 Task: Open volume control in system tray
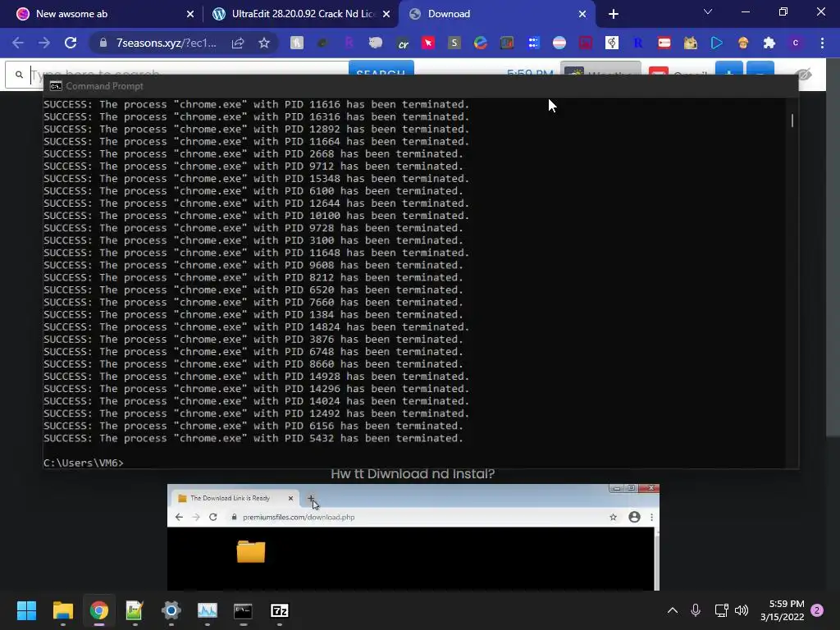742,610
